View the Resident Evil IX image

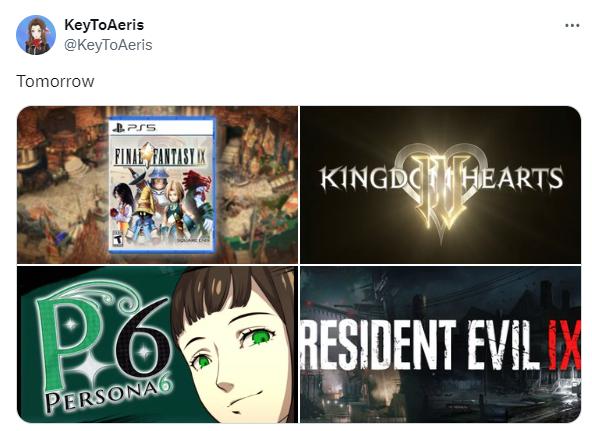click(440, 345)
